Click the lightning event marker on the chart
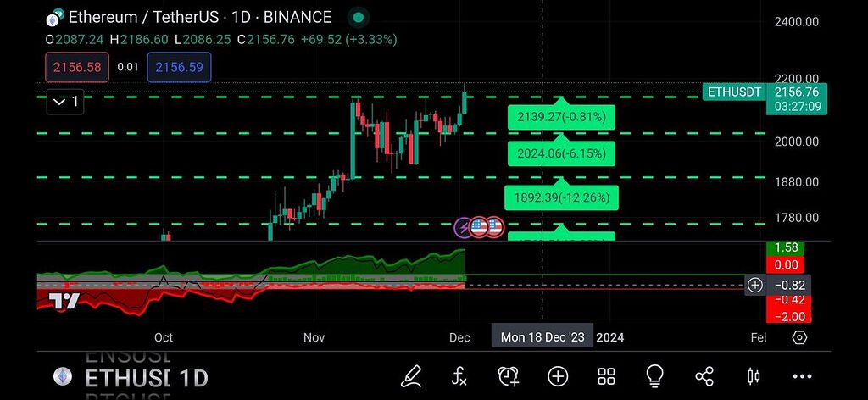The image size is (868, 400). point(464,226)
